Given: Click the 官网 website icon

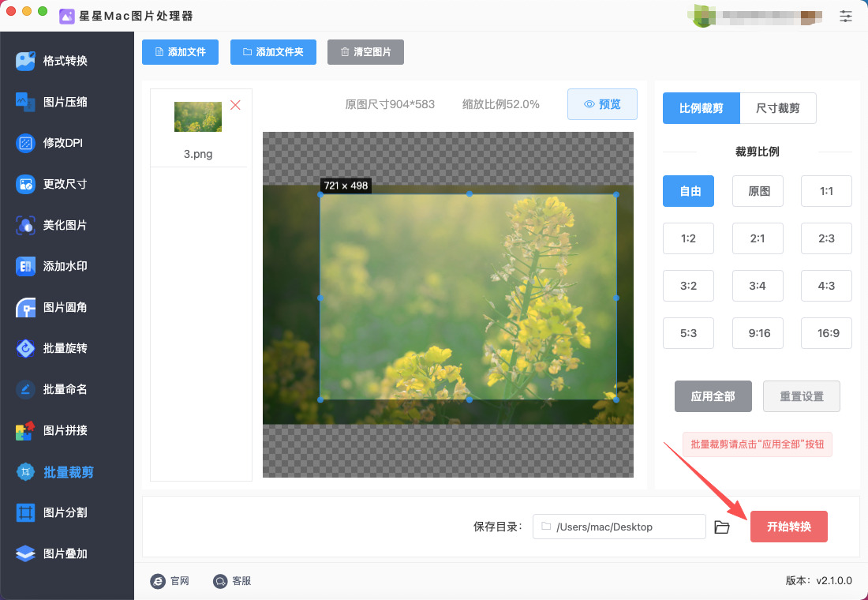Looking at the screenshot, I should click(x=158, y=580).
